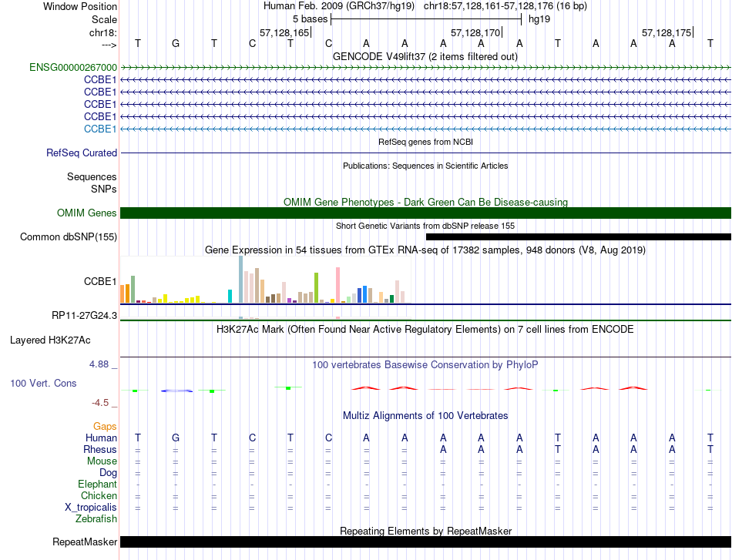The width and height of the screenshot is (732, 560).
Task: Select the SNPs track label
Action: point(104,189)
